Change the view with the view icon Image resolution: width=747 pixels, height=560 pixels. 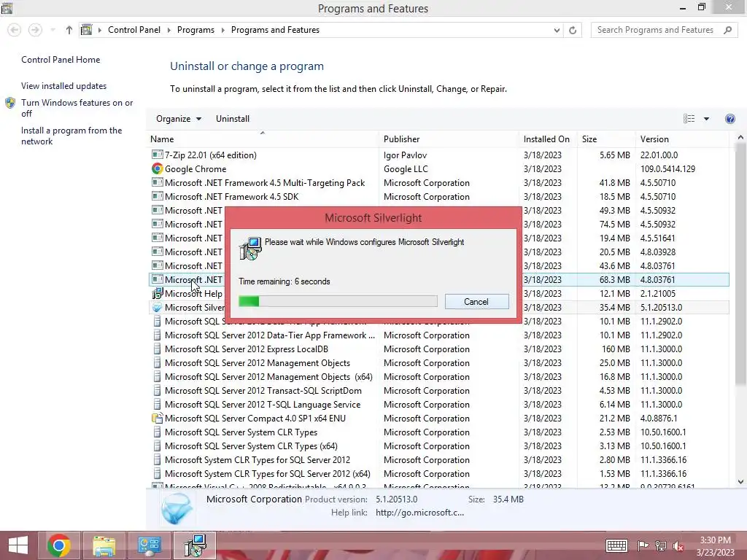pyautogui.click(x=689, y=119)
